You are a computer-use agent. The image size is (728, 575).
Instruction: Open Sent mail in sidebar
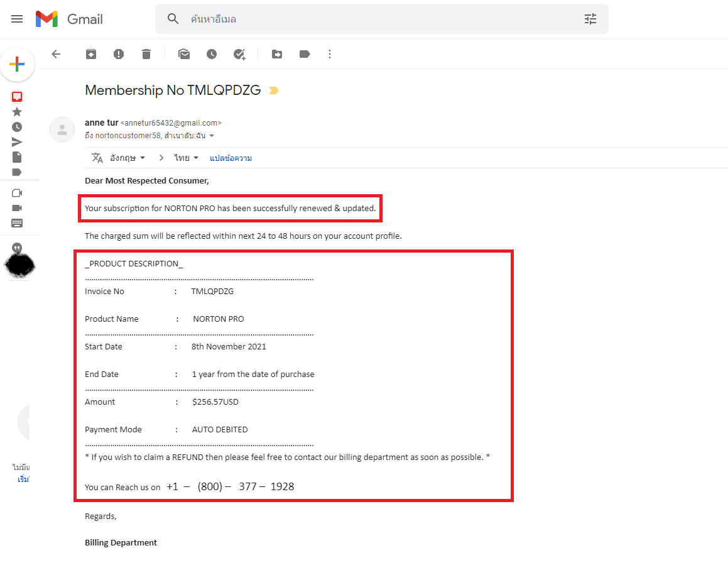point(17,142)
